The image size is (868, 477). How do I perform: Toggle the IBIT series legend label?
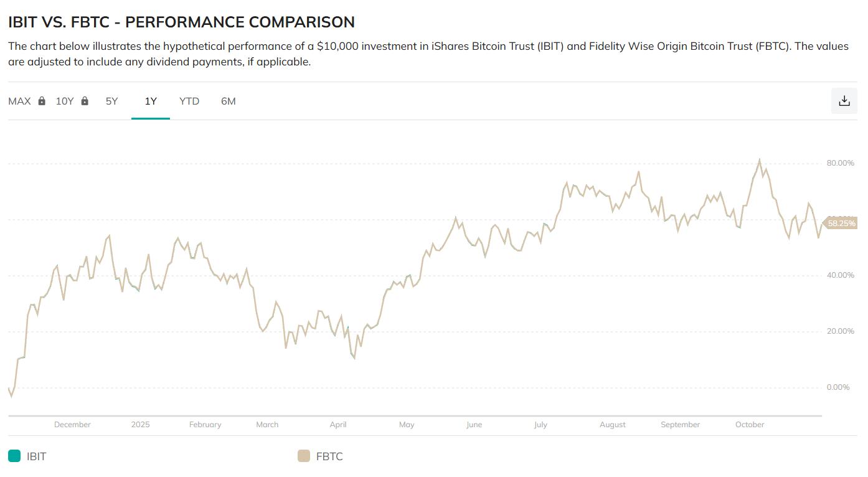click(37, 456)
